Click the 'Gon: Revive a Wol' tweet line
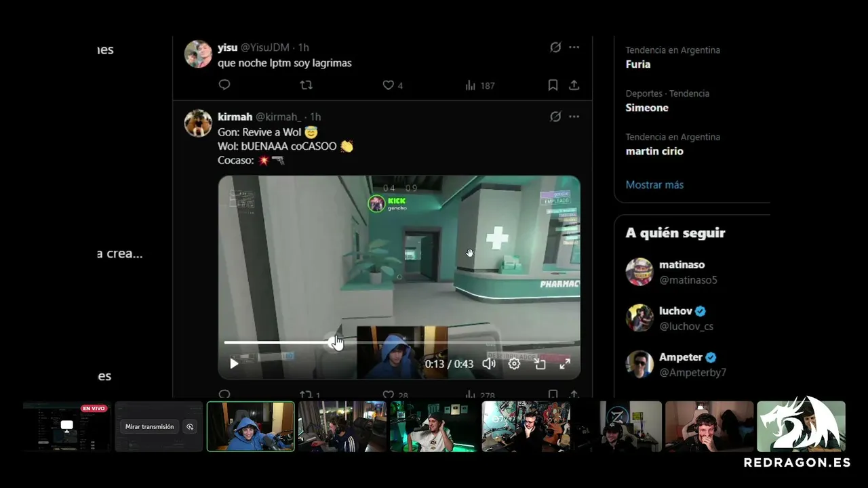The width and height of the screenshot is (868, 488). [x=268, y=132]
